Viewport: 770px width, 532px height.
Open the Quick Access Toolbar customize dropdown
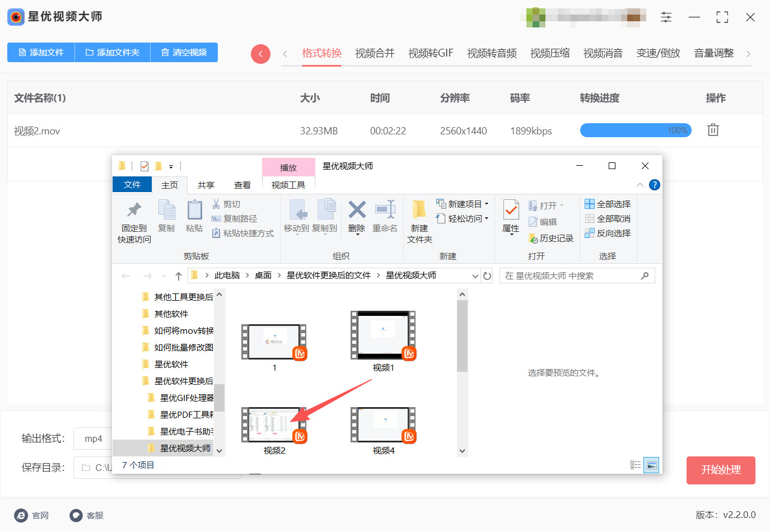[171, 166]
